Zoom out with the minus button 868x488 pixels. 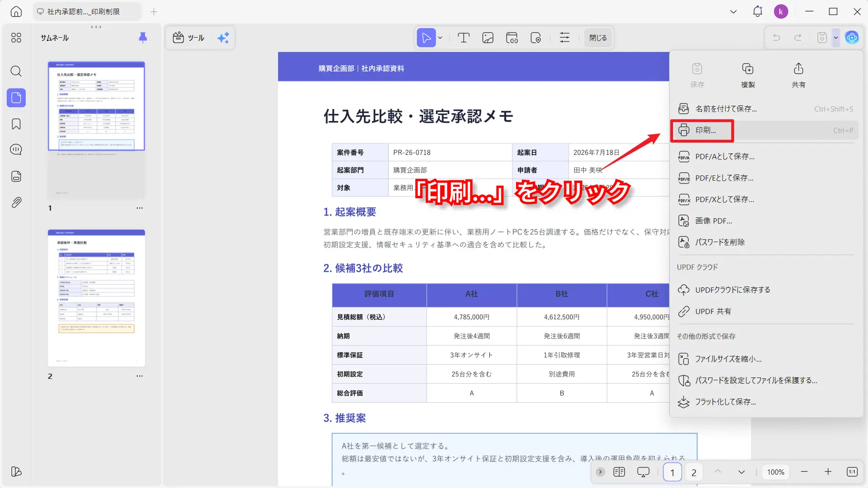804,472
